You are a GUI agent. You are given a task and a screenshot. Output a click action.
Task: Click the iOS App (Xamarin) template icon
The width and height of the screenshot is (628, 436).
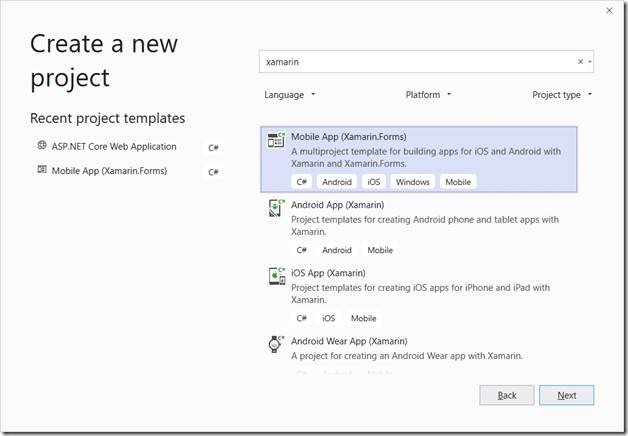275,276
